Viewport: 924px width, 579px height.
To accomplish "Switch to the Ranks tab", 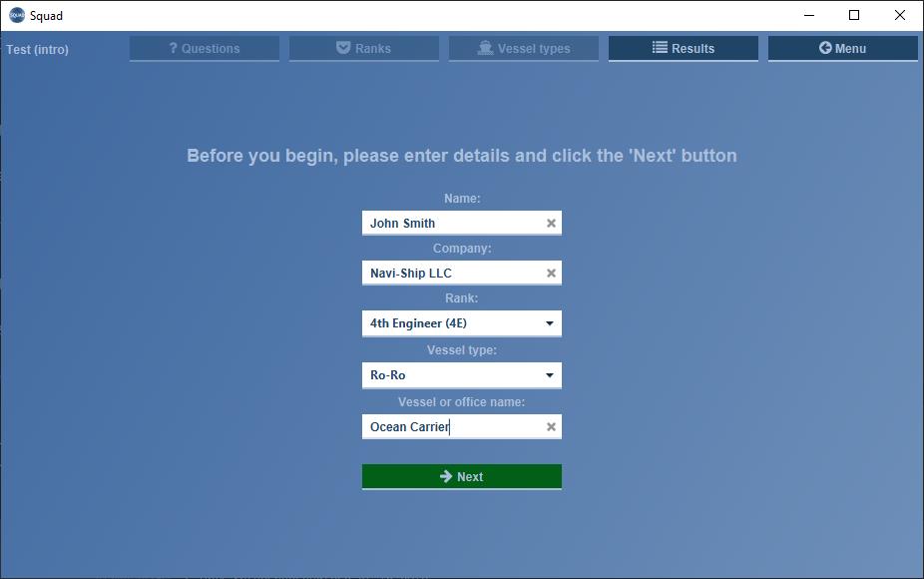I will tap(363, 48).
